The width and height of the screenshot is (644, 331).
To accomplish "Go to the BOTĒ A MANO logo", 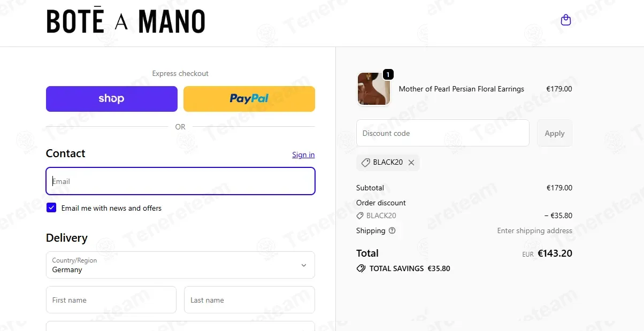I will coord(126,22).
